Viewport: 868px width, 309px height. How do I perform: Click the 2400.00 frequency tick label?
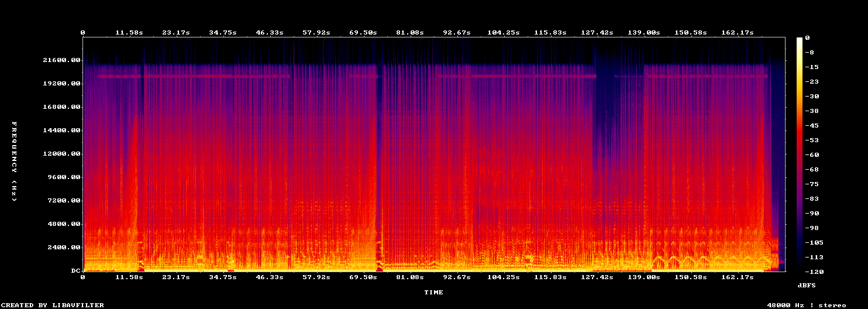click(x=64, y=248)
